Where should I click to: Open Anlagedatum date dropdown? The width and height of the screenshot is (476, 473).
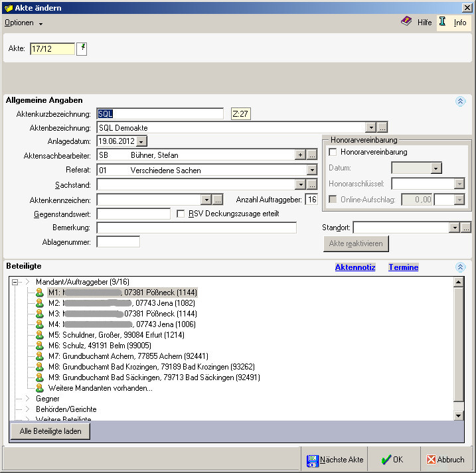(x=142, y=141)
